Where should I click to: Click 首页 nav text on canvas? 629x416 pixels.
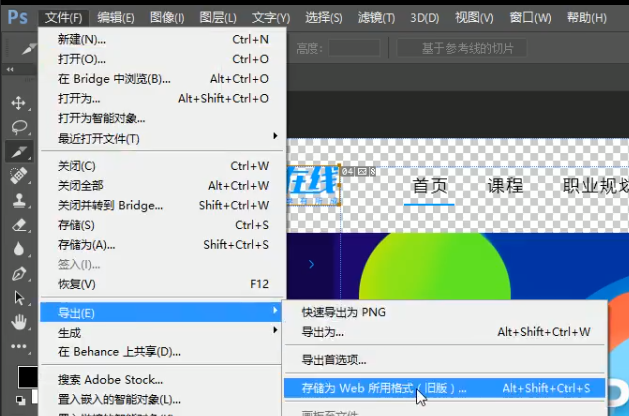pyautogui.click(x=430, y=186)
